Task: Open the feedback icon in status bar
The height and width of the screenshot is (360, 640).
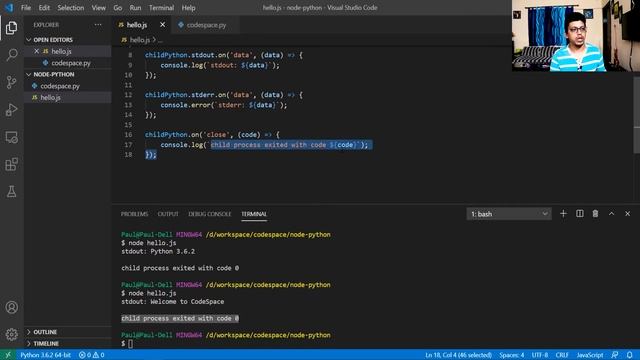Action: click(615, 355)
